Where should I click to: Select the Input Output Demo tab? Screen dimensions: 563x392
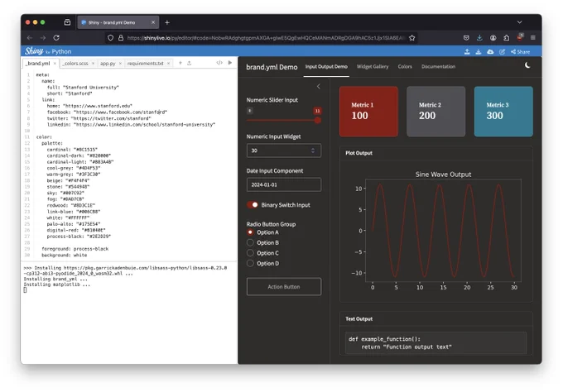pos(326,67)
